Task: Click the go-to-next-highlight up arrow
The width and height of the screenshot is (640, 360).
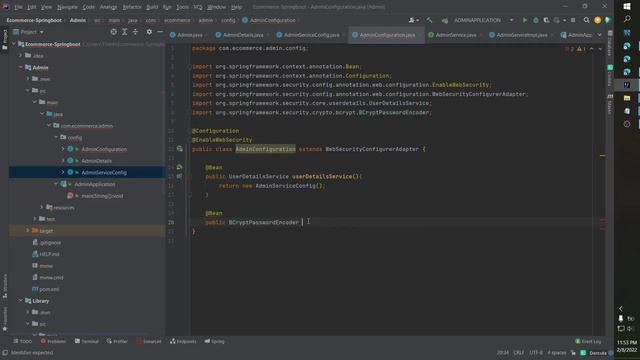Action: (591, 49)
